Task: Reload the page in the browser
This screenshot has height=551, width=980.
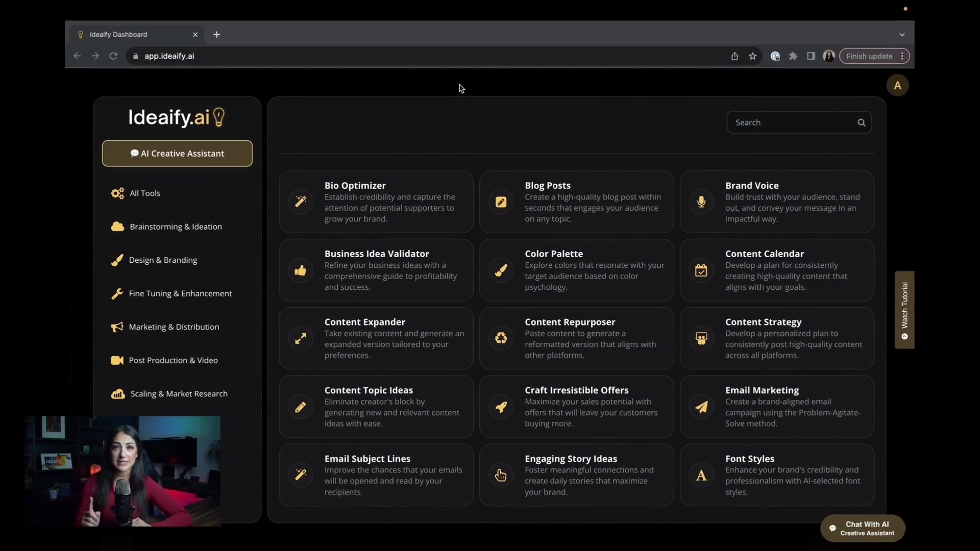Action: (113, 56)
